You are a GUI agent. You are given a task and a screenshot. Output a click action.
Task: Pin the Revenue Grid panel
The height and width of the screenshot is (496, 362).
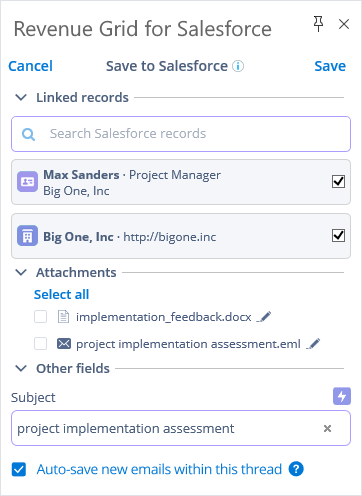coord(318,24)
